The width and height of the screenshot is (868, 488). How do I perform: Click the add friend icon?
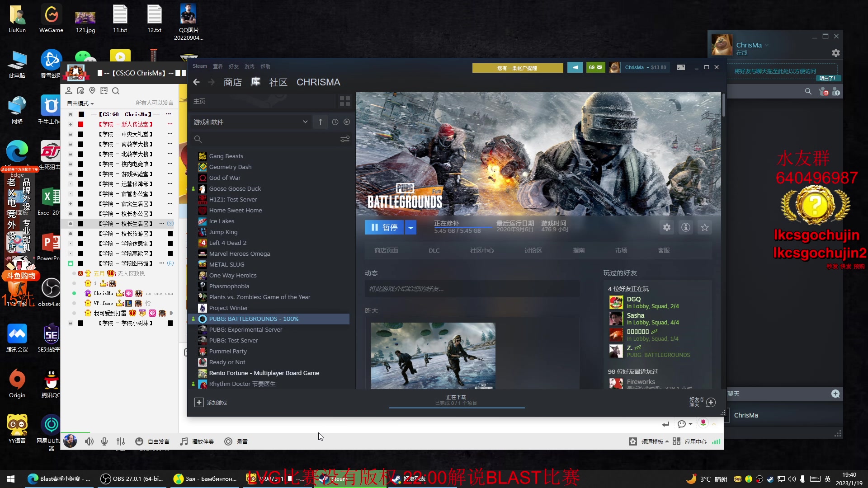tap(836, 92)
